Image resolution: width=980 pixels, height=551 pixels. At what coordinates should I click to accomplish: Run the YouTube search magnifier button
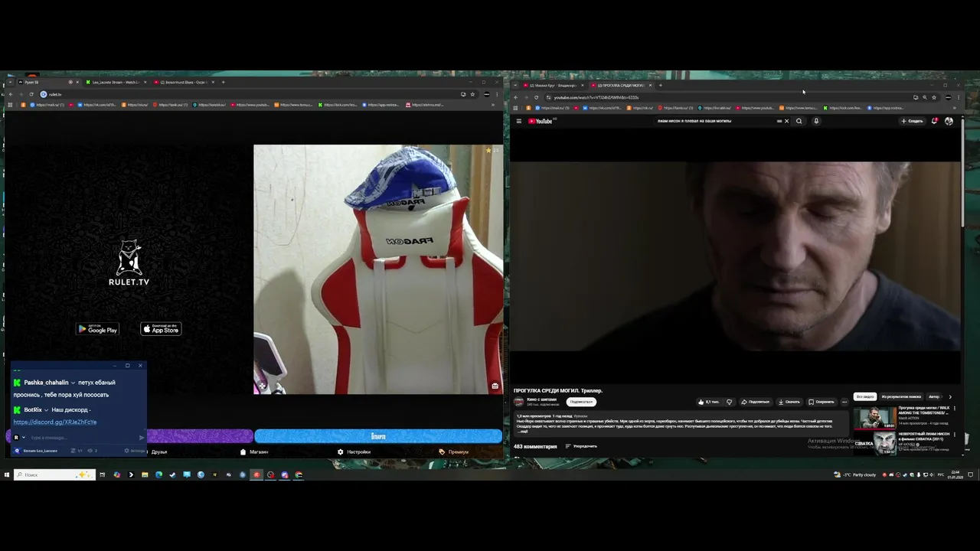(799, 121)
